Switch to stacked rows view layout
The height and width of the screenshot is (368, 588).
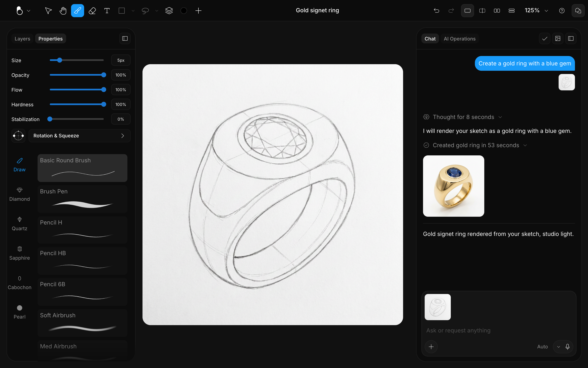(512, 10)
